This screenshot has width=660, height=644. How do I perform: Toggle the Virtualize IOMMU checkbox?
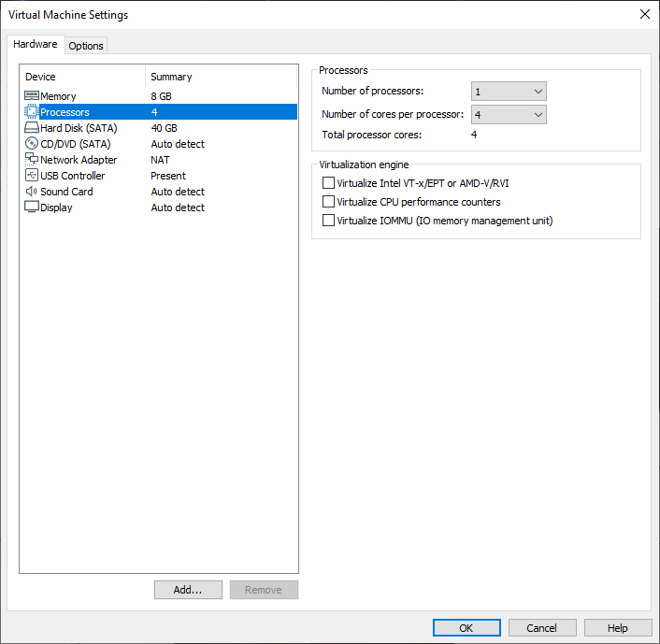click(328, 221)
